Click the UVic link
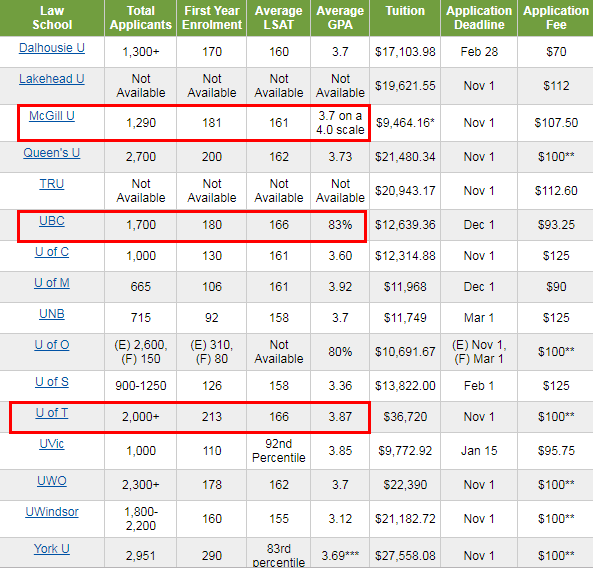The width and height of the screenshot is (593, 568). (52, 444)
